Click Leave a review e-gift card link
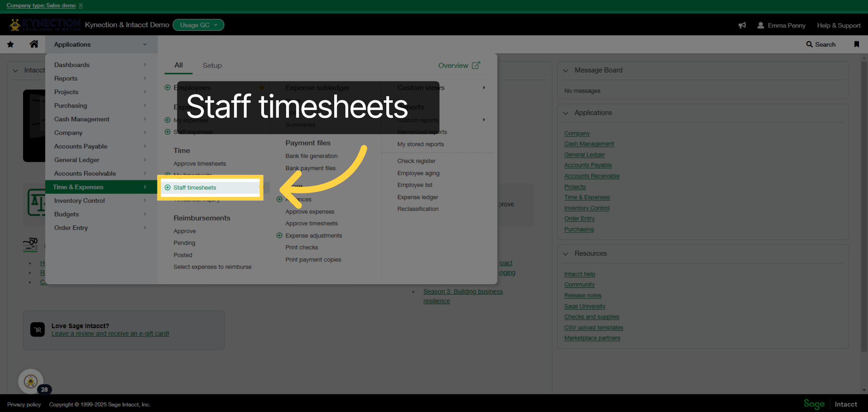 (x=110, y=334)
